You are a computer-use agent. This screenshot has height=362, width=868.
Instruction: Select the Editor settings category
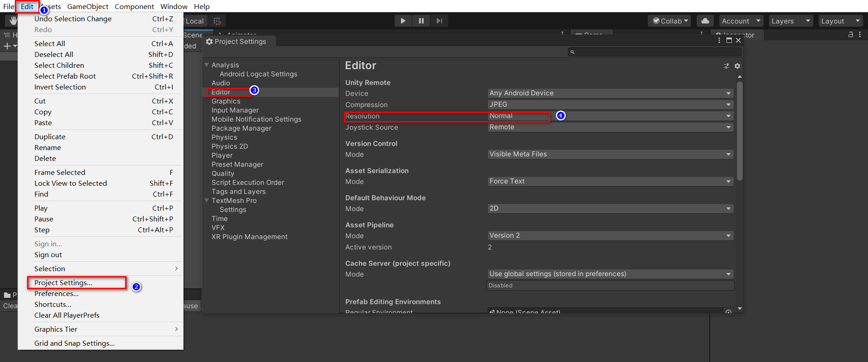click(x=221, y=92)
